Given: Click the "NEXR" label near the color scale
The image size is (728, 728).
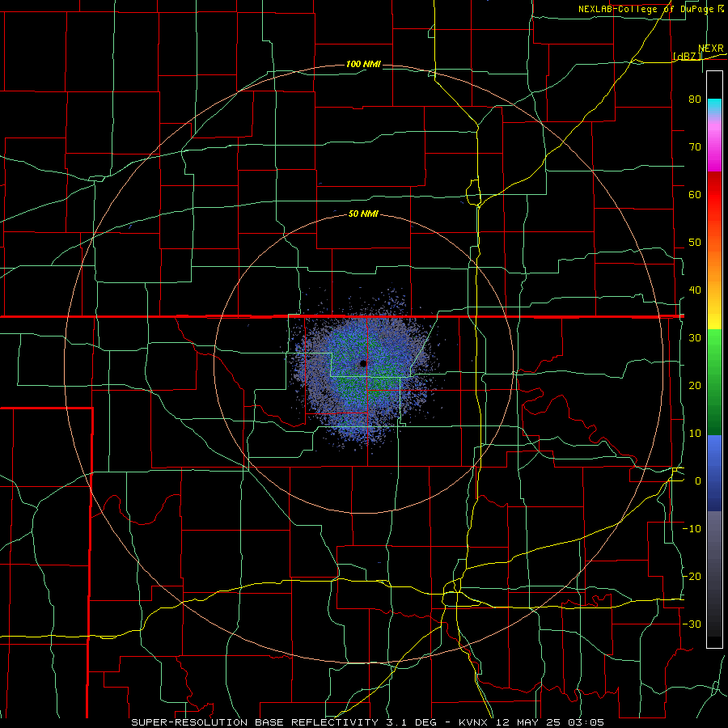Looking at the screenshot, I should click(711, 49).
